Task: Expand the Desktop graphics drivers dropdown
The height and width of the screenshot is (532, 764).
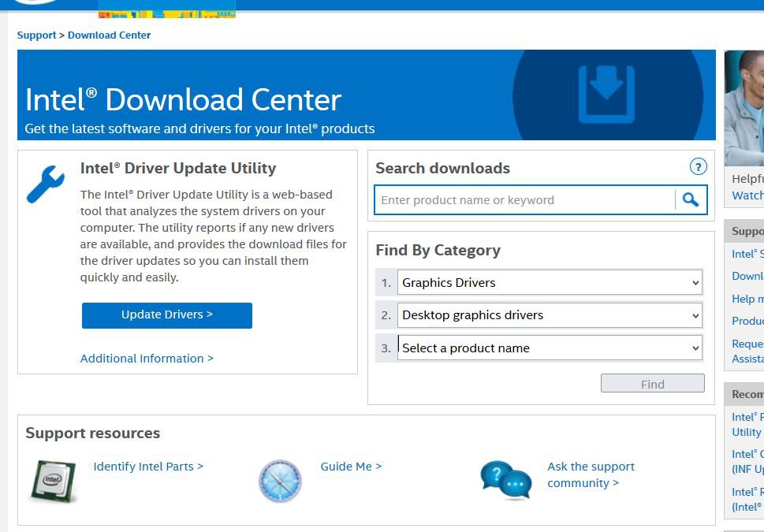Action: pyautogui.click(x=549, y=315)
